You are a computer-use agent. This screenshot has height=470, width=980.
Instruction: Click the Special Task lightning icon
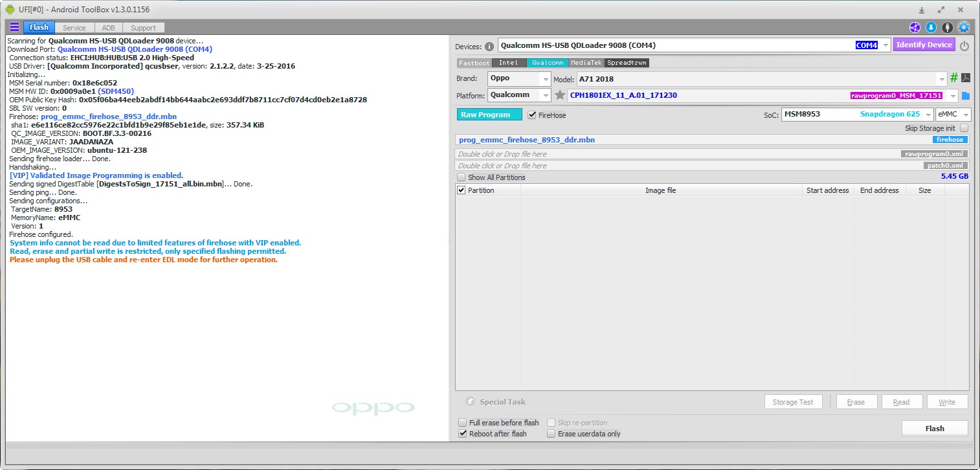470,401
